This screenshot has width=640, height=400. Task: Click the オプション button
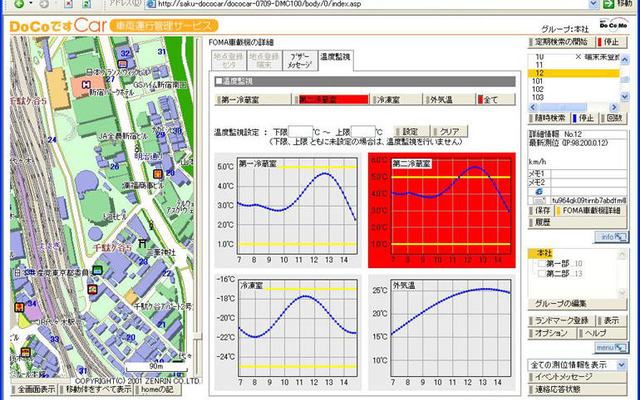coord(552,333)
